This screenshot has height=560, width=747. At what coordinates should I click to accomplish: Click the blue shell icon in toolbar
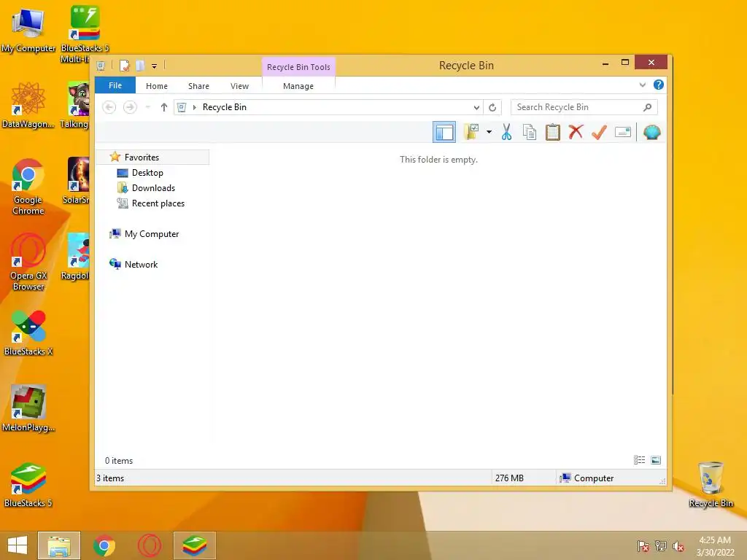(651, 132)
